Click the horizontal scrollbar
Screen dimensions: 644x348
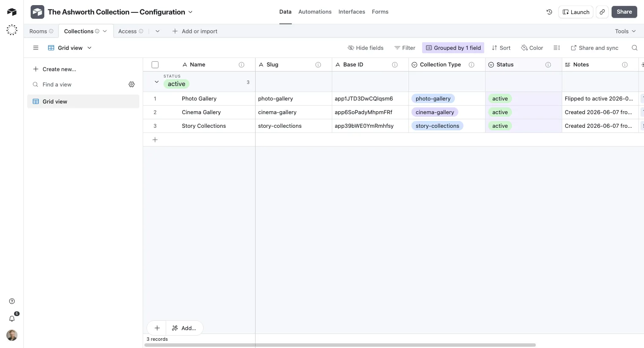[340, 345]
